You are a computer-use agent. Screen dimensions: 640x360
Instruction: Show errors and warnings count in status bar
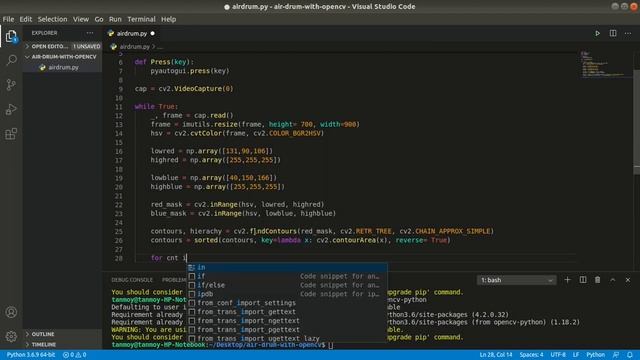click(74, 355)
